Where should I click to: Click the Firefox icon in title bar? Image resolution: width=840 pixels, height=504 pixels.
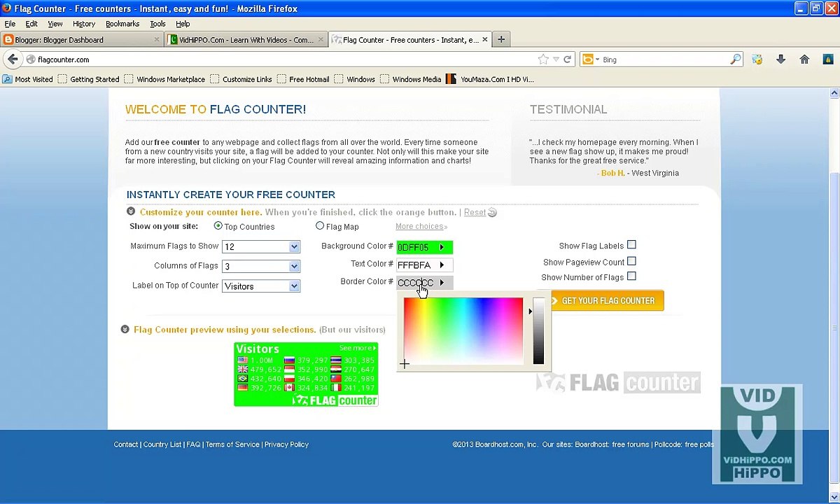click(x=6, y=8)
